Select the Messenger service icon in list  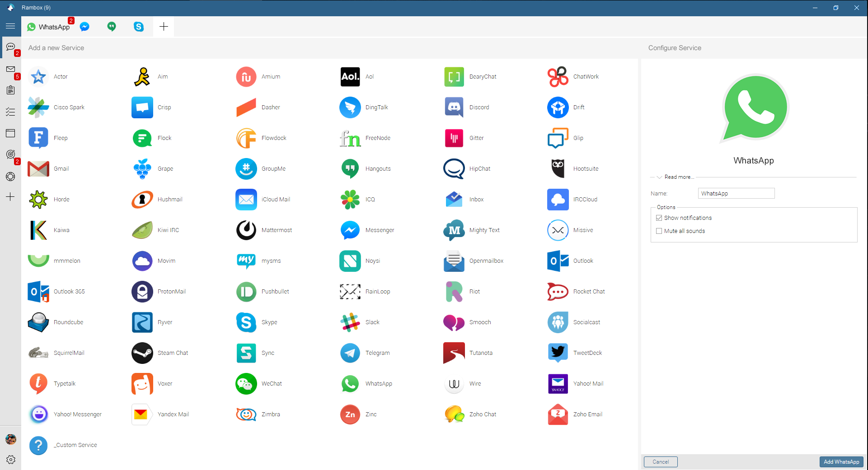coord(350,230)
